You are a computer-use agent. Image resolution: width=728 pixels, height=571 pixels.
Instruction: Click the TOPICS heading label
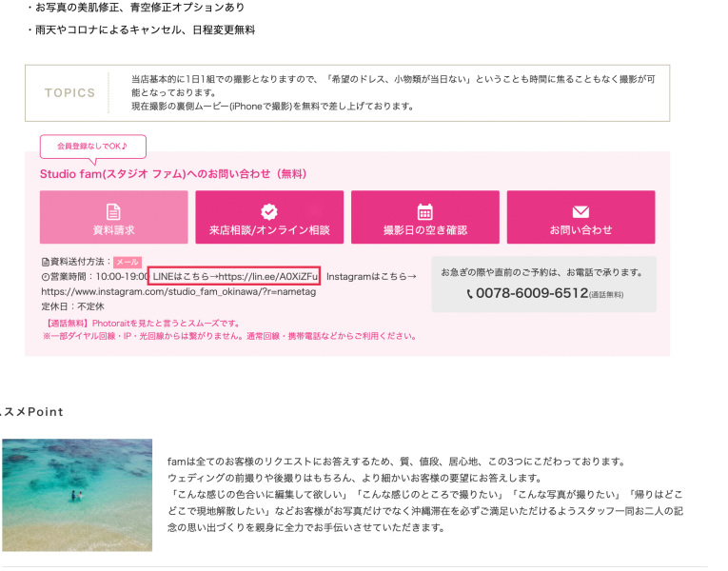click(69, 93)
